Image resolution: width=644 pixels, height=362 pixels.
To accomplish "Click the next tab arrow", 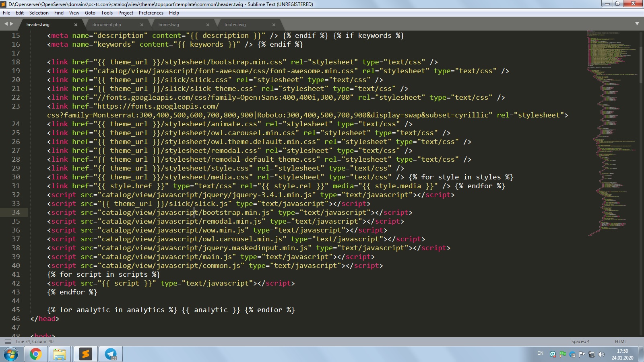I will click(12, 24).
